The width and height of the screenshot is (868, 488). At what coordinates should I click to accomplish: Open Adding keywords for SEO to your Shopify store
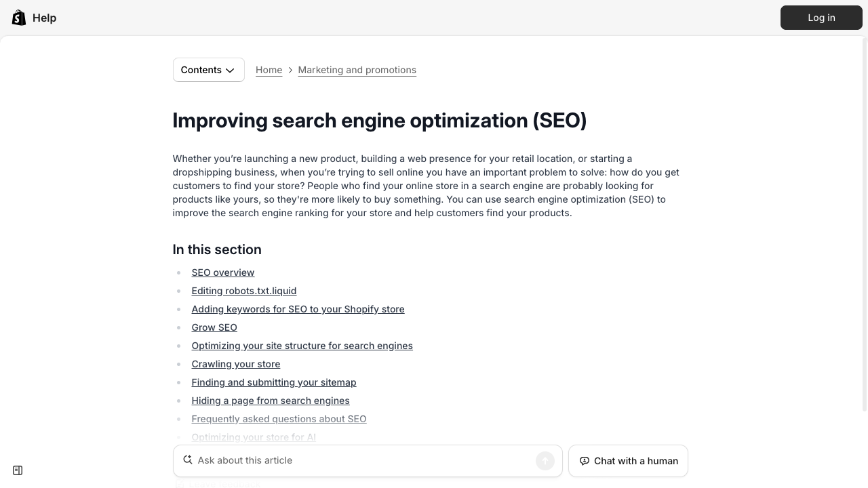point(298,309)
